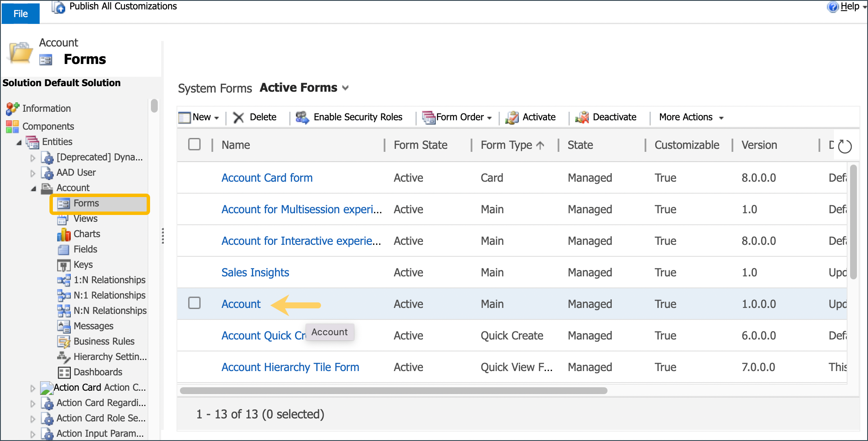Click the vertical scrollbar of forms grid
Screen dimensions: 868x441
pyautogui.click(x=853, y=222)
